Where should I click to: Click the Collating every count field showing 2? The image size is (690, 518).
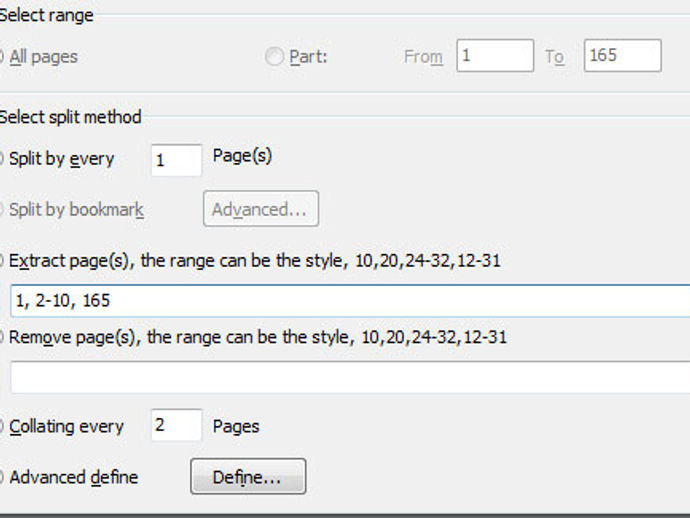176,425
